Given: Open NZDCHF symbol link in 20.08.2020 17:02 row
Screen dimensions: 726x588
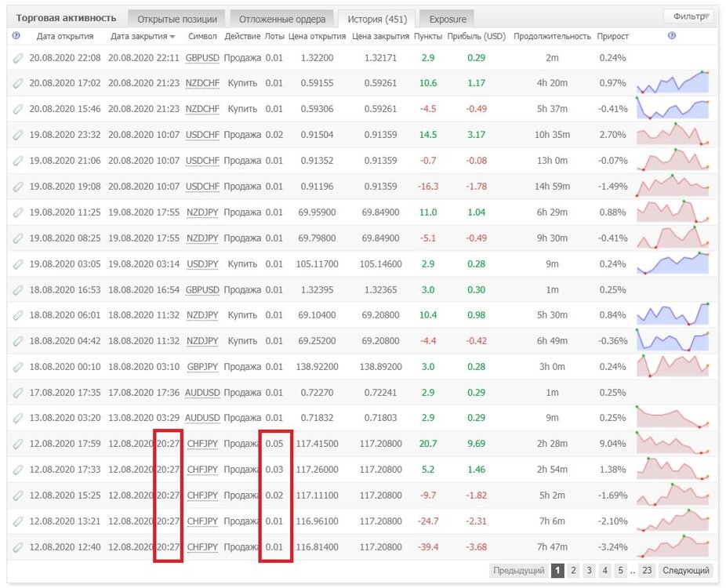Looking at the screenshot, I should click(202, 83).
